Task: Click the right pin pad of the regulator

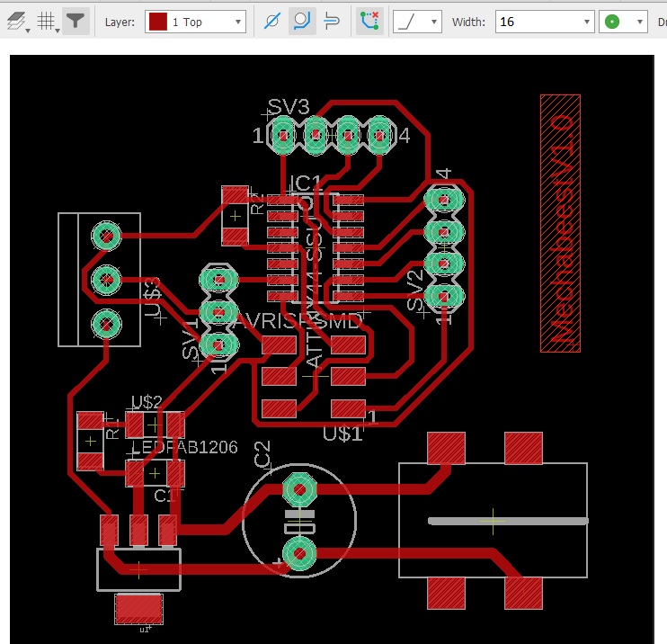Action: point(167,531)
